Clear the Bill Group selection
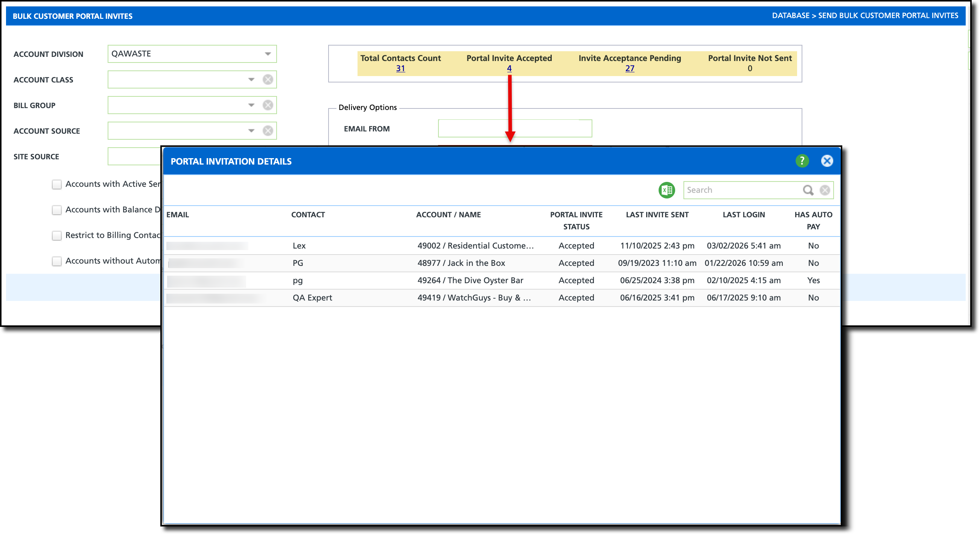 point(268,105)
